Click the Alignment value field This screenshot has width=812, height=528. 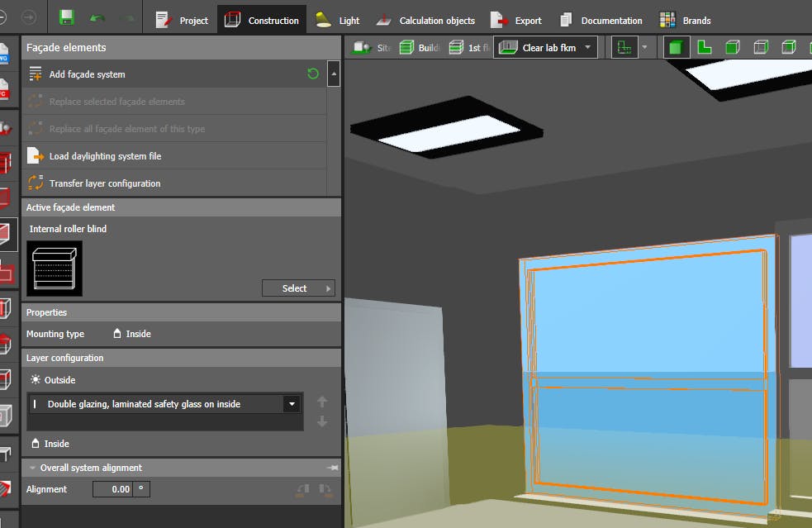112,489
